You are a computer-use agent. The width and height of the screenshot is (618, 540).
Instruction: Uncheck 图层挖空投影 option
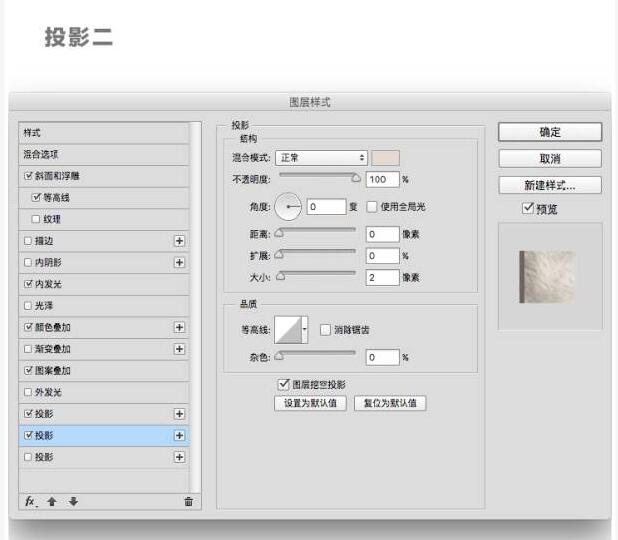[283, 384]
